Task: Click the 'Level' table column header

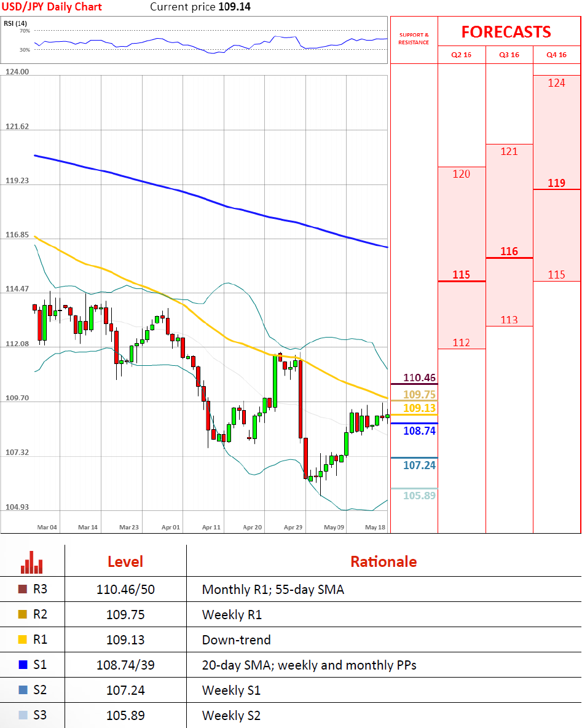Action: [125, 562]
